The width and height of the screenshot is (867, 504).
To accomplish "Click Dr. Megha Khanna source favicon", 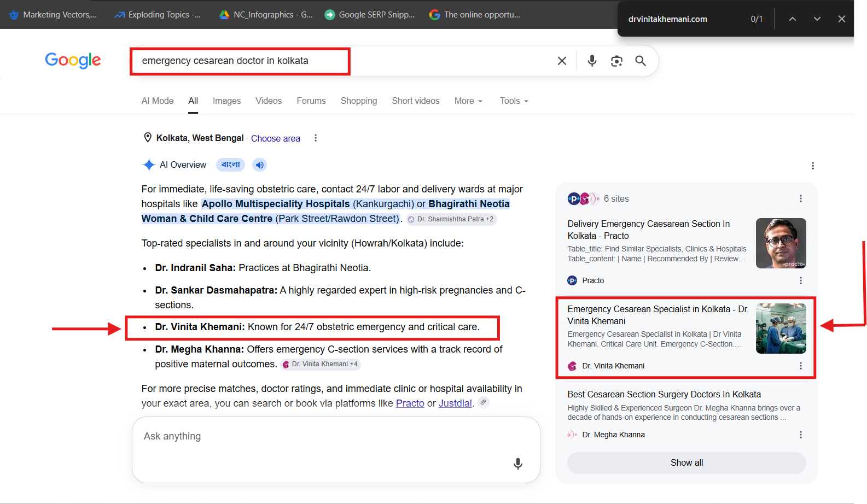I will [572, 435].
